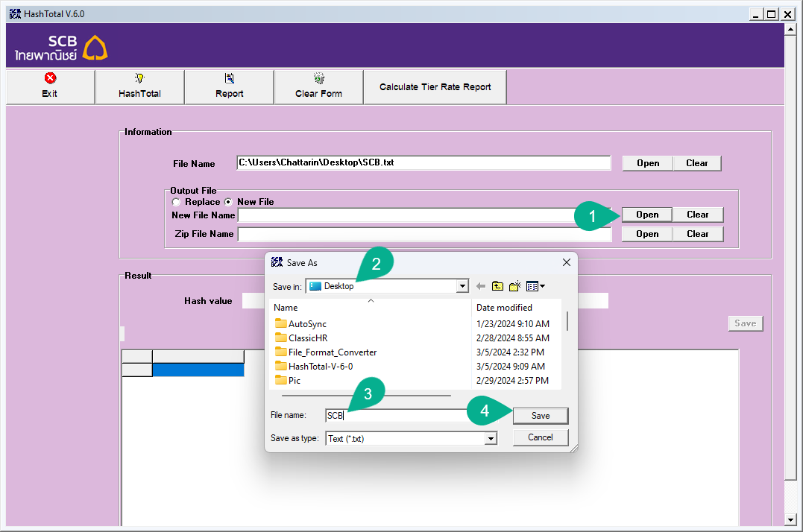Click the Exit toolbar button
The image size is (803, 532).
[50, 86]
